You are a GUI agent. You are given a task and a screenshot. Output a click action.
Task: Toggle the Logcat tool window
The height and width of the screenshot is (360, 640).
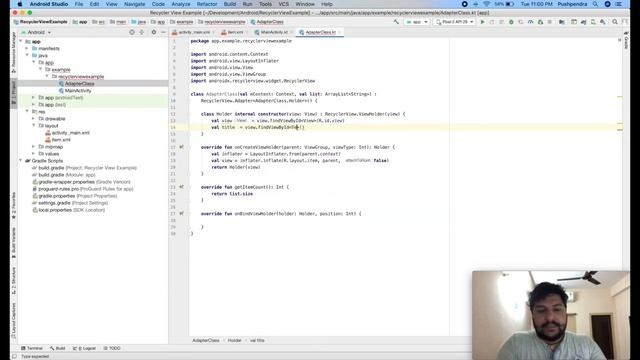pos(84,348)
